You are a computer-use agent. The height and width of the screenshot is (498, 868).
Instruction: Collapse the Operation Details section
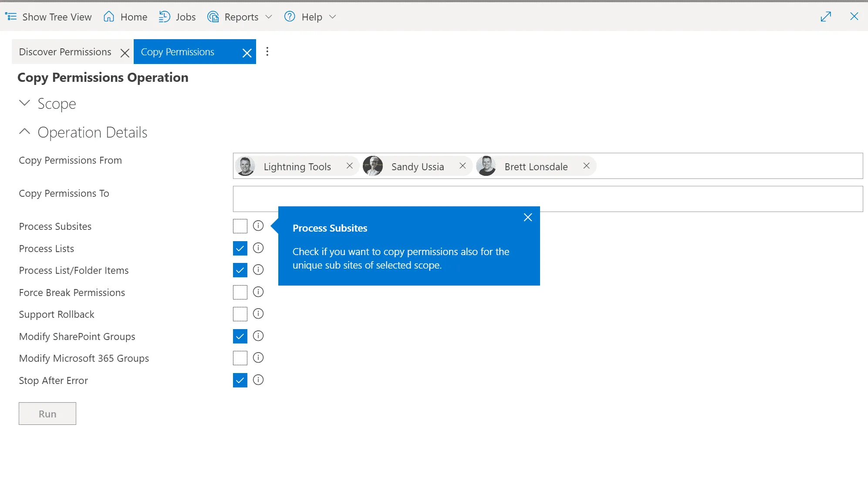pos(24,131)
